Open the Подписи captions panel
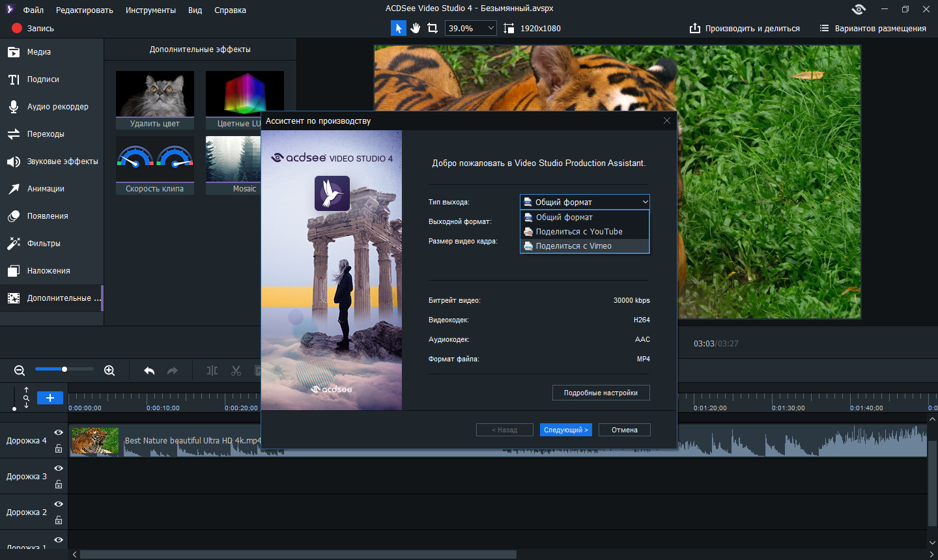 [x=51, y=79]
